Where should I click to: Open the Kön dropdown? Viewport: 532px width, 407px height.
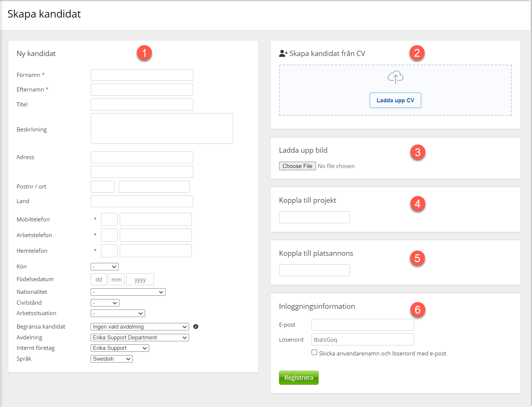[104, 267]
